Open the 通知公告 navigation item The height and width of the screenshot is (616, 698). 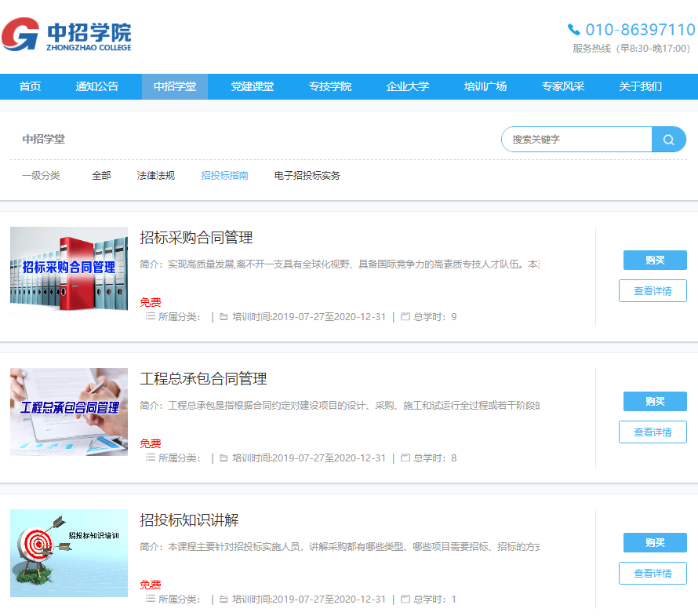97,86
